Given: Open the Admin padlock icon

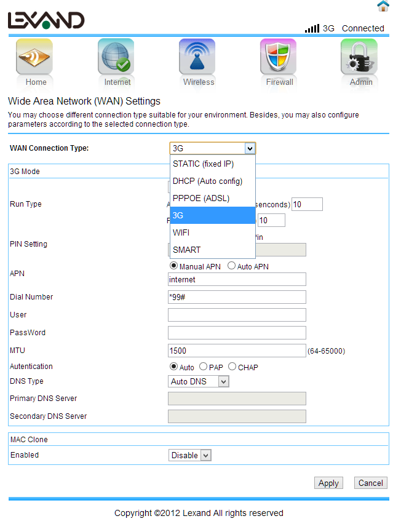Looking at the screenshot, I should pyautogui.click(x=359, y=57).
